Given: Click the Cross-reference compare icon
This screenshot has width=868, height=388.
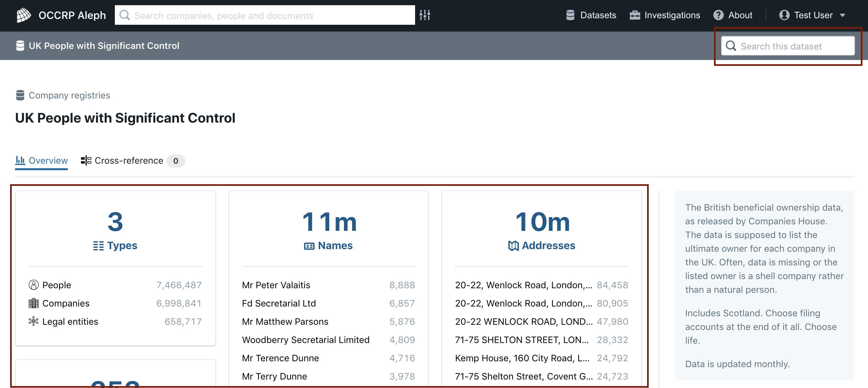Looking at the screenshot, I should [86, 160].
